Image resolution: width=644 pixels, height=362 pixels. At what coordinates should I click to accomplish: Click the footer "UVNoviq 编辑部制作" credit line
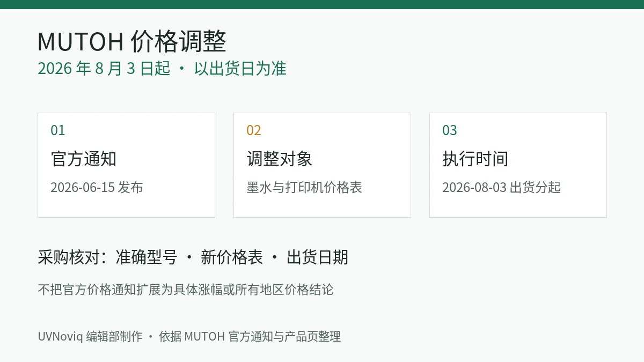(x=189, y=336)
